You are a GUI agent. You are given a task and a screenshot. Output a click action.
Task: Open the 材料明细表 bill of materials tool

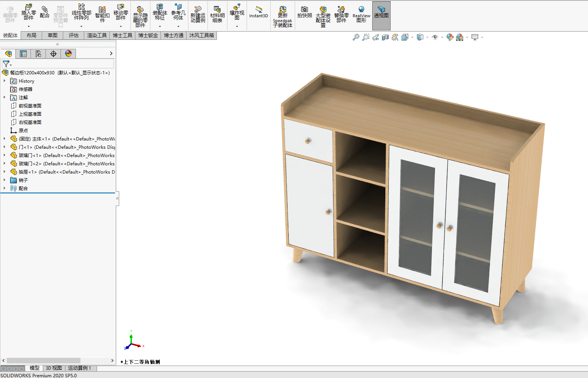[x=217, y=14]
